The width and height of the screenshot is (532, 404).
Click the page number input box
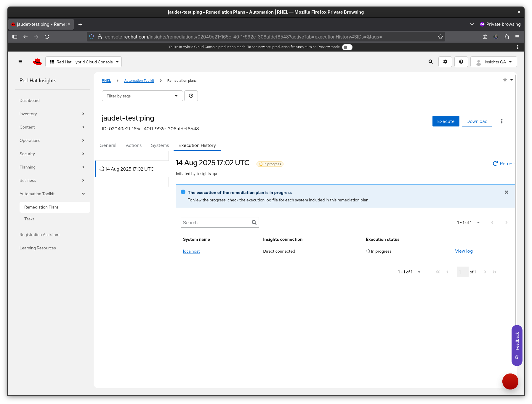[462, 272]
